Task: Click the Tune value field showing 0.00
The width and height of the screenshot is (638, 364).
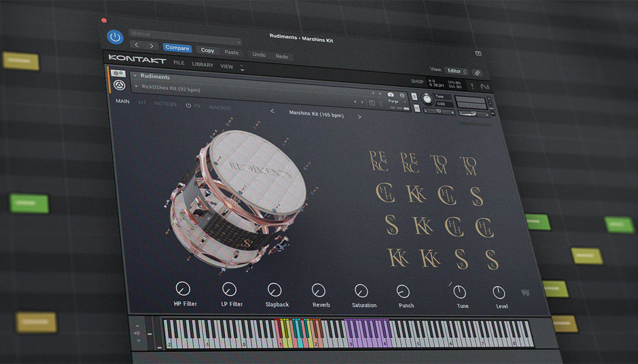Action: tap(442, 104)
